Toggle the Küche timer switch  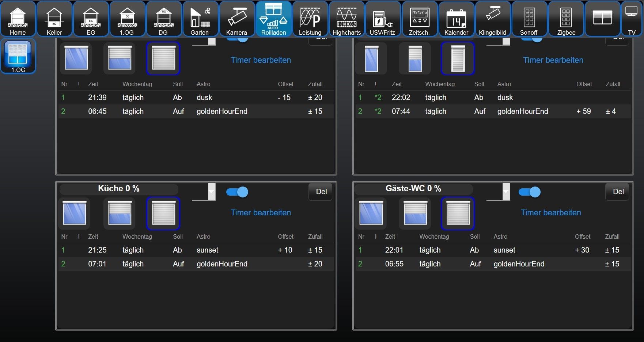tap(237, 192)
